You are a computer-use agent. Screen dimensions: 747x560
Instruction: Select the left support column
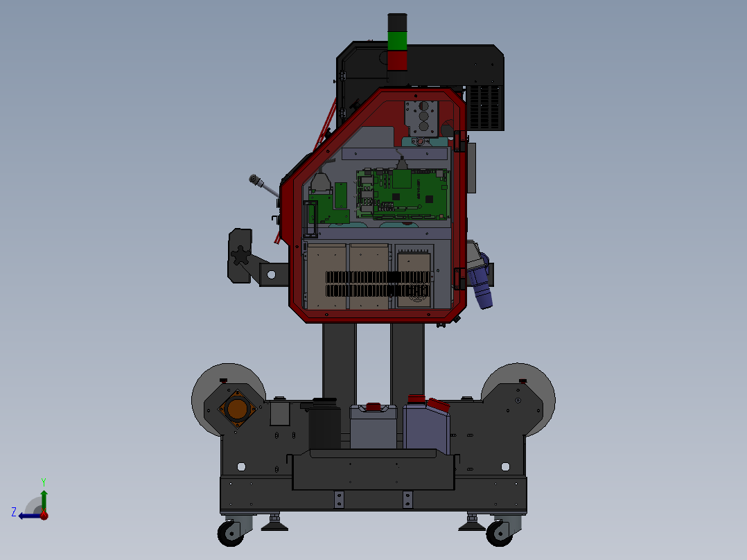[340, 365]
